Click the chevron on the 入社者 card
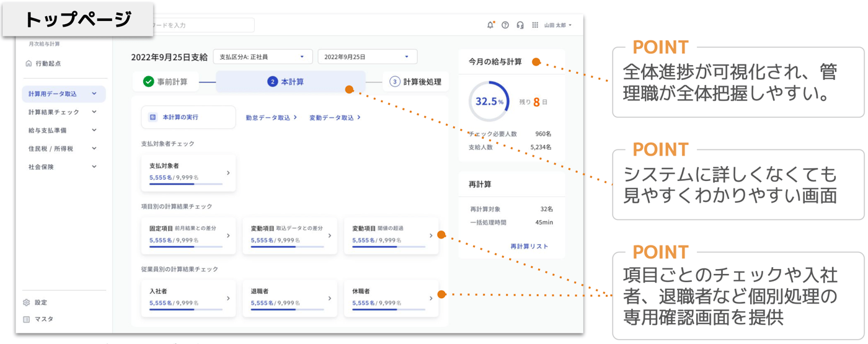This screenshot has height=344, width=868. pos(228,298)
